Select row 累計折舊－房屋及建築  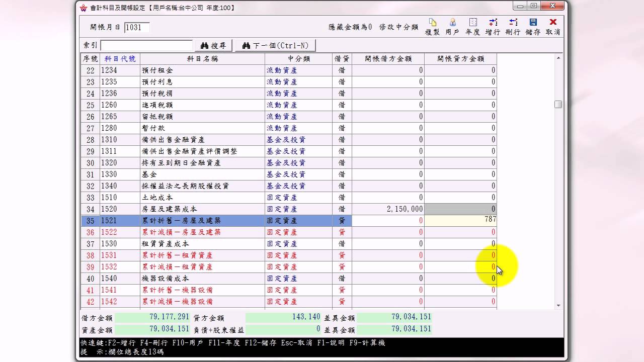(289, 221)
